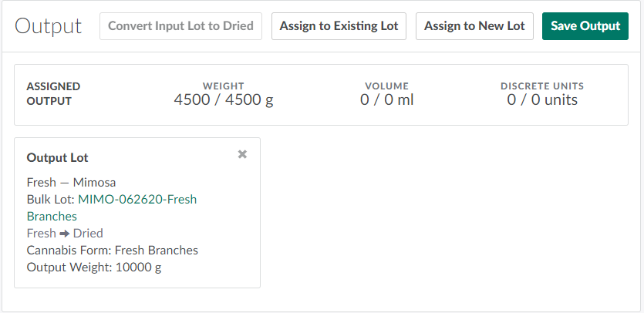This screenshot has width=644, height=313.
Task: Click Convert Input Lot to Dried
Action: tap(180, 26)
